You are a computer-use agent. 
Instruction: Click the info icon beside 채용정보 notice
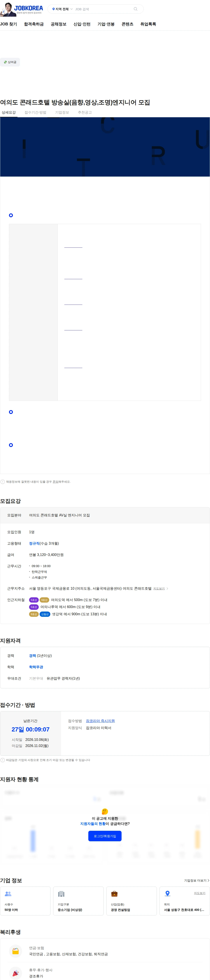[3, 482]
